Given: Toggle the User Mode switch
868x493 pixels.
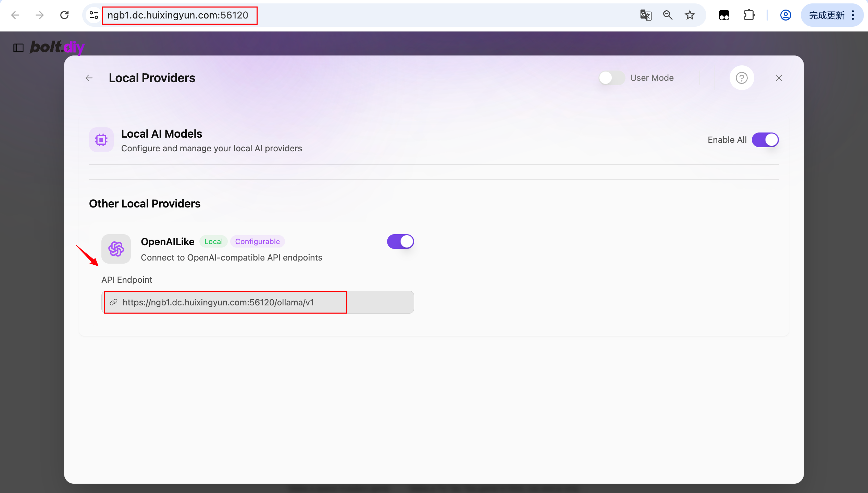Looking at the screenshot, I should [612, 78].
